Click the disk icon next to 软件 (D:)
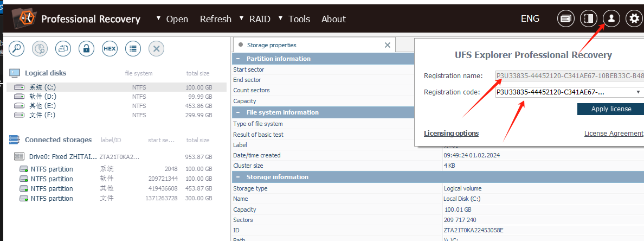Image resolution: width=644 pixels, height=241 pixels. pyautogui.click(x=20, y=97)
